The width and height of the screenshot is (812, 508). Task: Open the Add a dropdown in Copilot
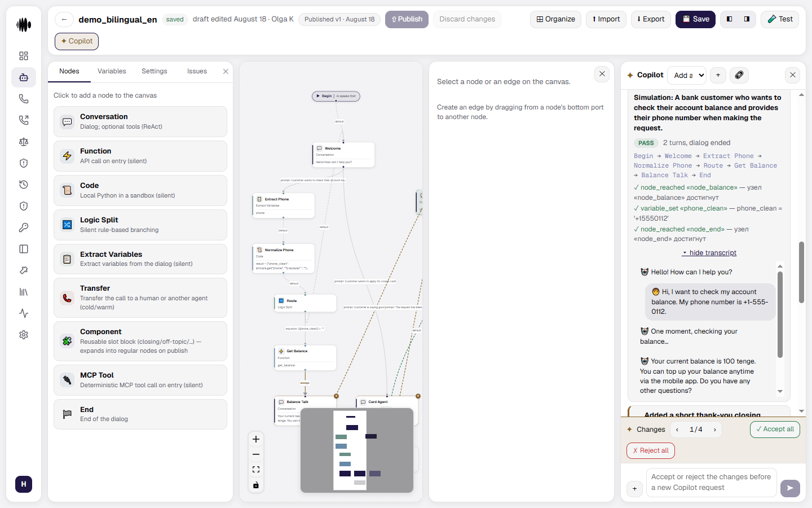687,75
